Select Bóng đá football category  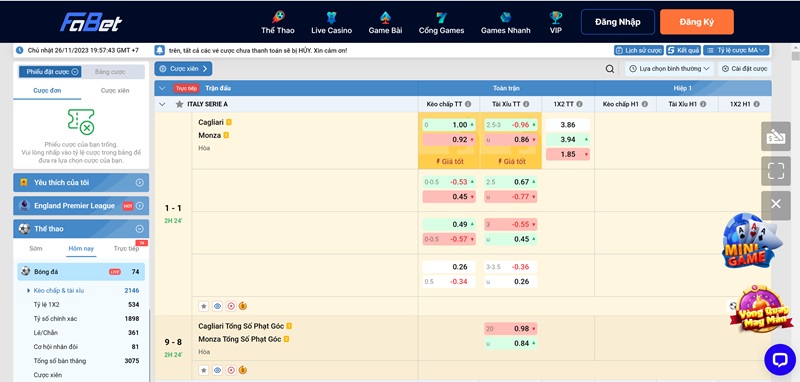click(x=81, y=272)
